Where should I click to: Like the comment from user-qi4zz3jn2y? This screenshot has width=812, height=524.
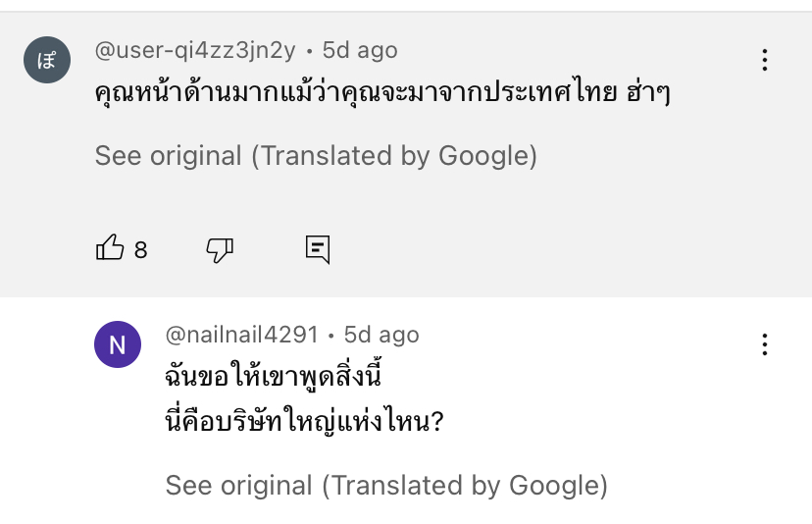pyautogui.click(x=110, y=247)
